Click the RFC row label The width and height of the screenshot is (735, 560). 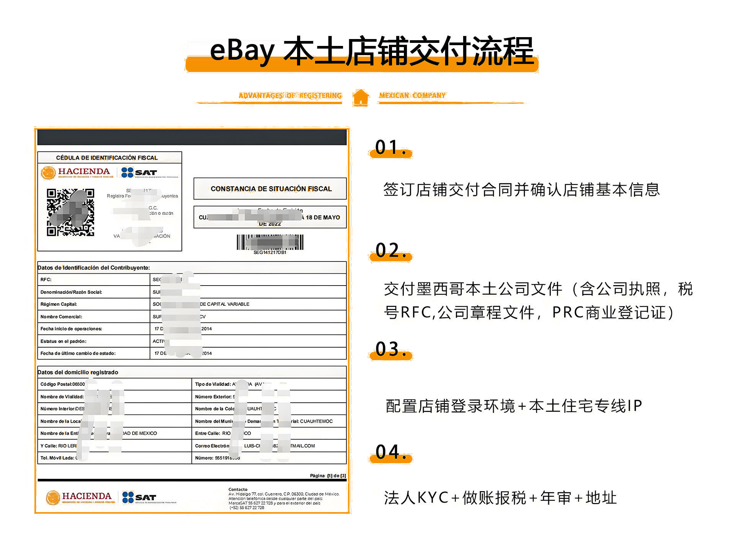(x=46, y=279)
